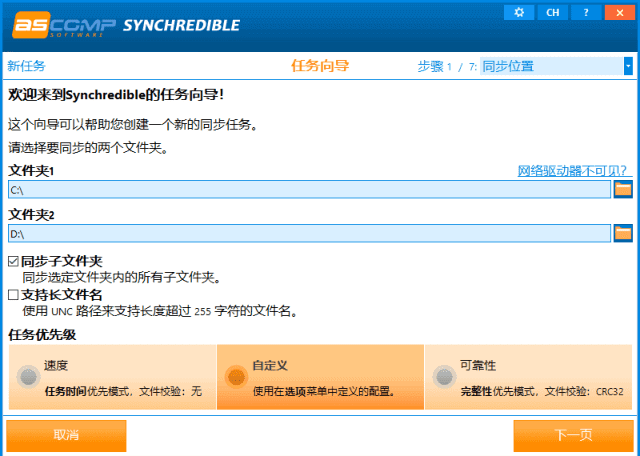Click the 新任务 label
Viewport: 640px width, 456px height.
27,66
